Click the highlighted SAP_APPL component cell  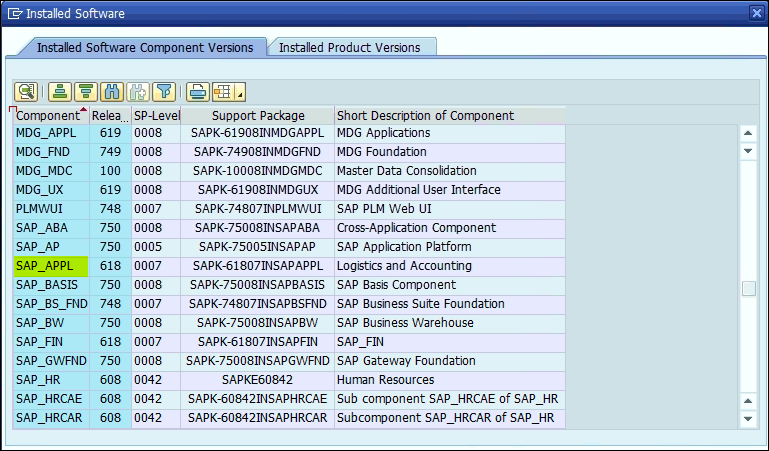[51, 266]
